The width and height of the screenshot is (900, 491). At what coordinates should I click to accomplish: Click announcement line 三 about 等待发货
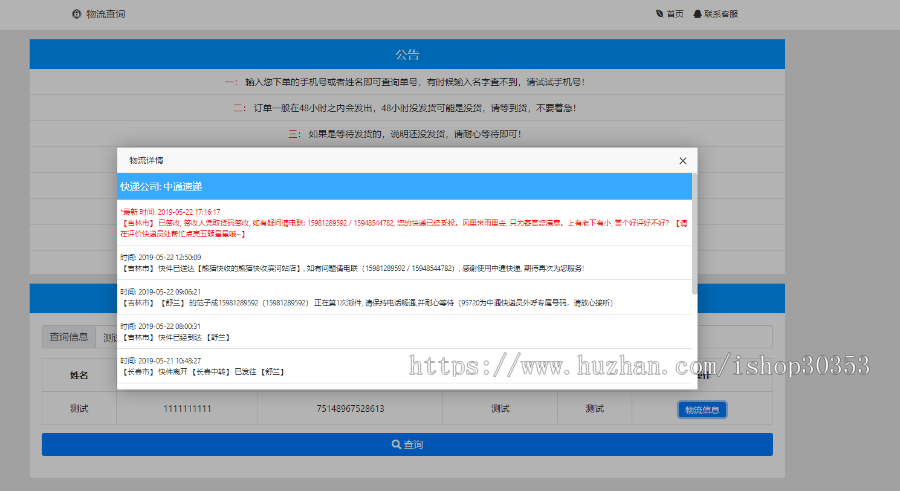coord(405,134)
